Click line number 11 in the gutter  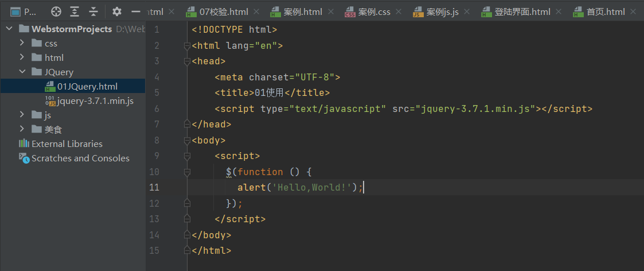(154, 188)
